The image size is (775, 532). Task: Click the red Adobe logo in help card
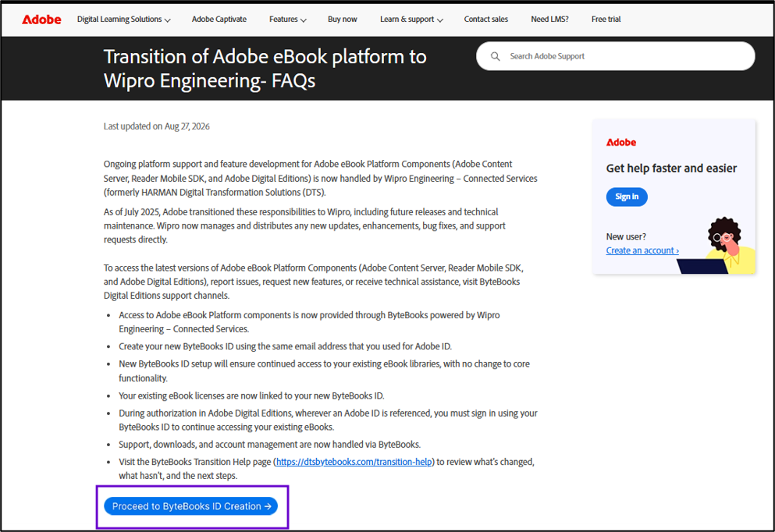coord(620,142)
